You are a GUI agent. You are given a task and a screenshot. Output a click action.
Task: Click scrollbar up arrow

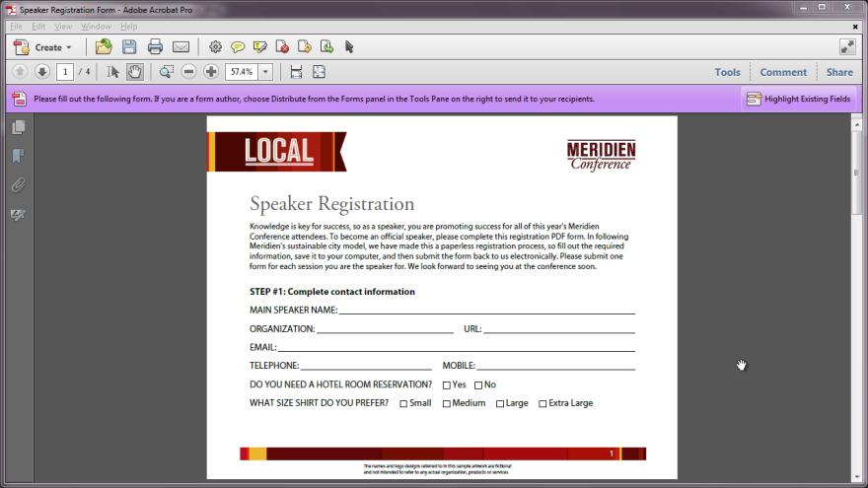click(856, 125)
